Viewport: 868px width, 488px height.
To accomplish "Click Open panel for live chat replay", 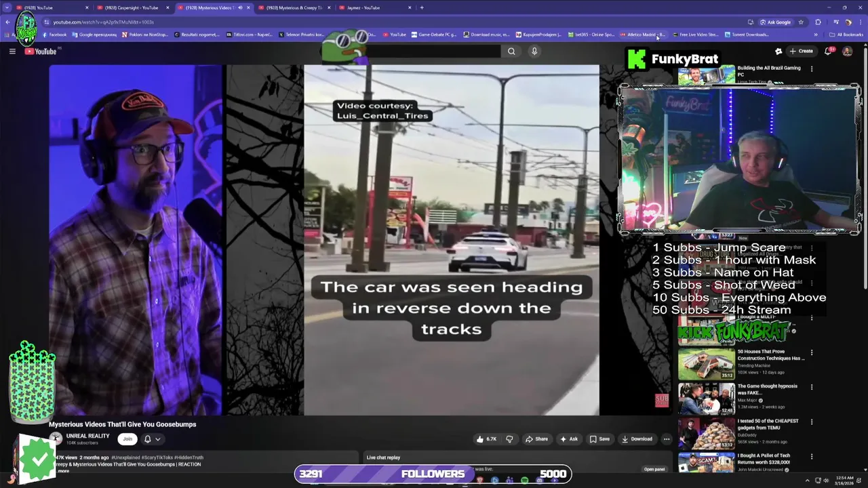I will pyautogui.click(x=654, y=469).
